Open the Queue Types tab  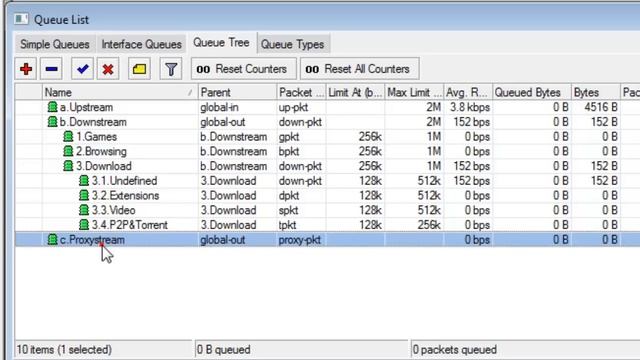[x=292, y=44]
